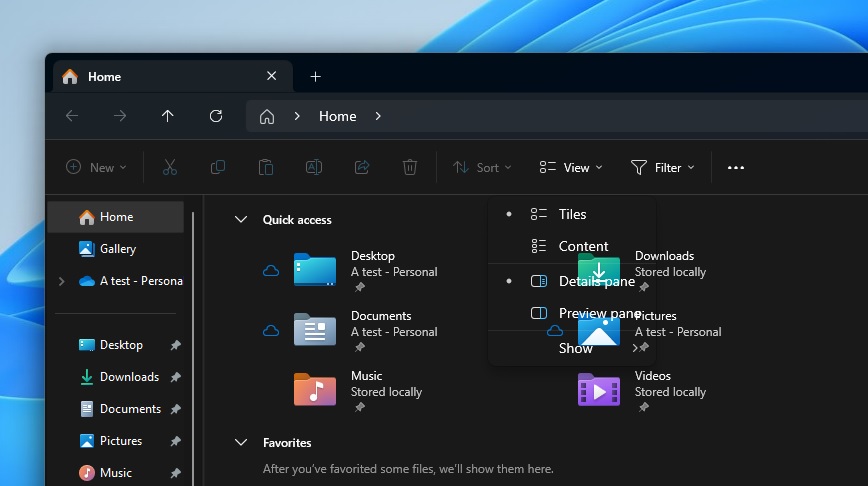Go back with the left arrow
868x486 pixels.
click(x=72, y=116)
